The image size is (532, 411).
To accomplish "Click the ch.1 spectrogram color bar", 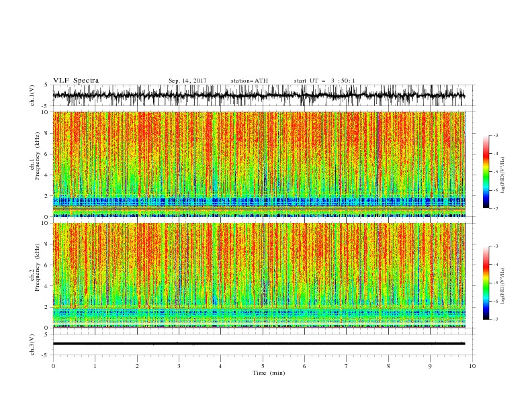I will [486, 172].
